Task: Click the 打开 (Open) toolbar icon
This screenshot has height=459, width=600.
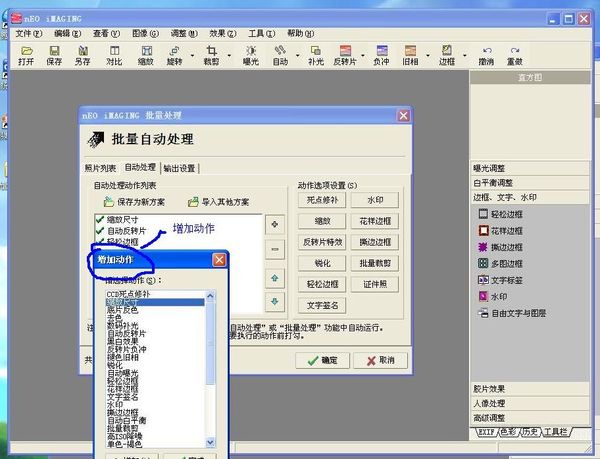Action: click(x=25, y=55)
